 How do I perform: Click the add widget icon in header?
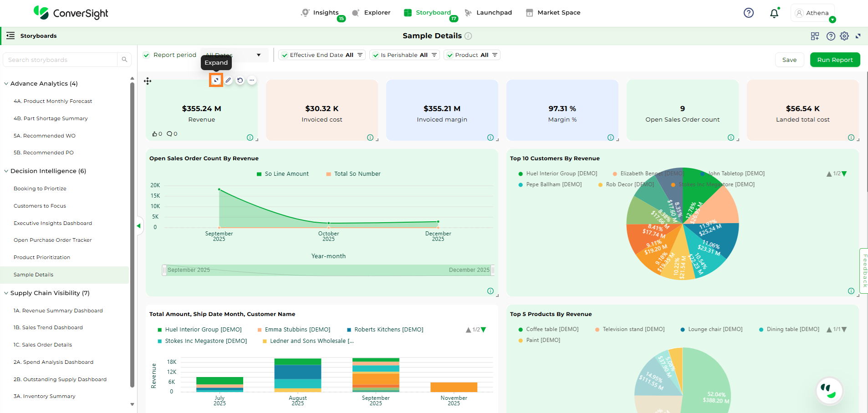pos(815,36)
